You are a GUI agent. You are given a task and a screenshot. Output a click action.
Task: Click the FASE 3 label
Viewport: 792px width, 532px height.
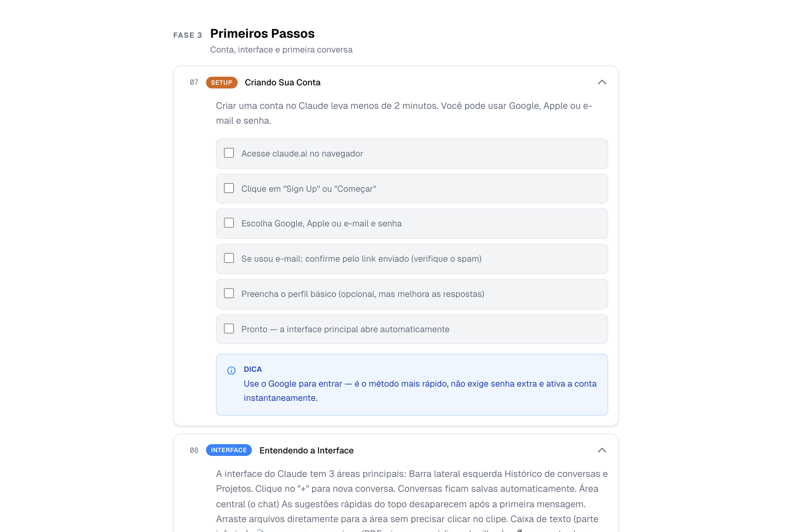tap(188, 35)
